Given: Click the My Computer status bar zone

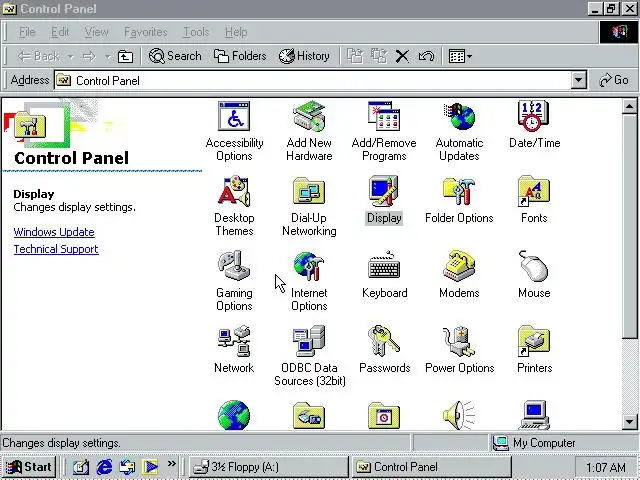Looking at the screenshot, I should pyautogui.click(x=563, y=443).
